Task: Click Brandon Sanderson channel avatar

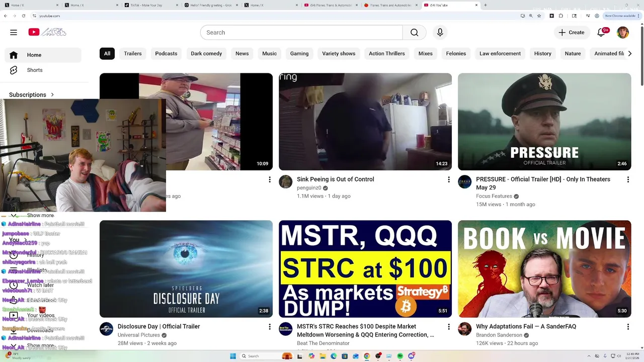Action: coord(464,329)
